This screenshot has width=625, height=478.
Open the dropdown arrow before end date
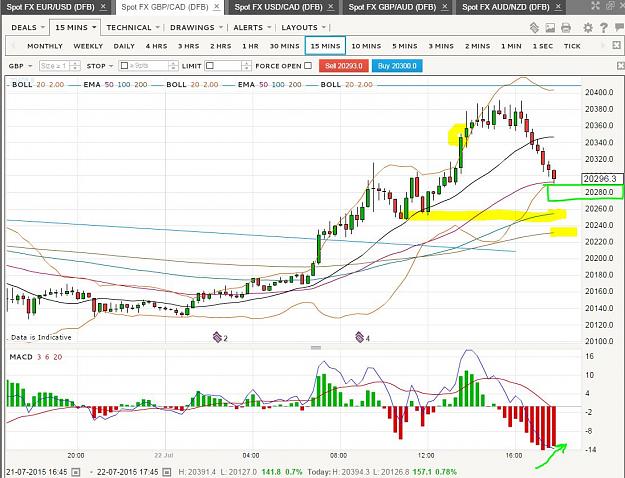tap(91, 472)
